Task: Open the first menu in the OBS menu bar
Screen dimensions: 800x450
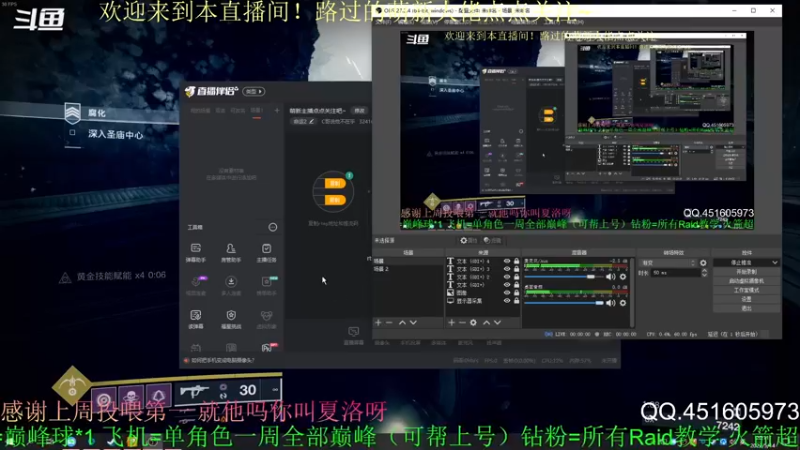Action: 383,22
